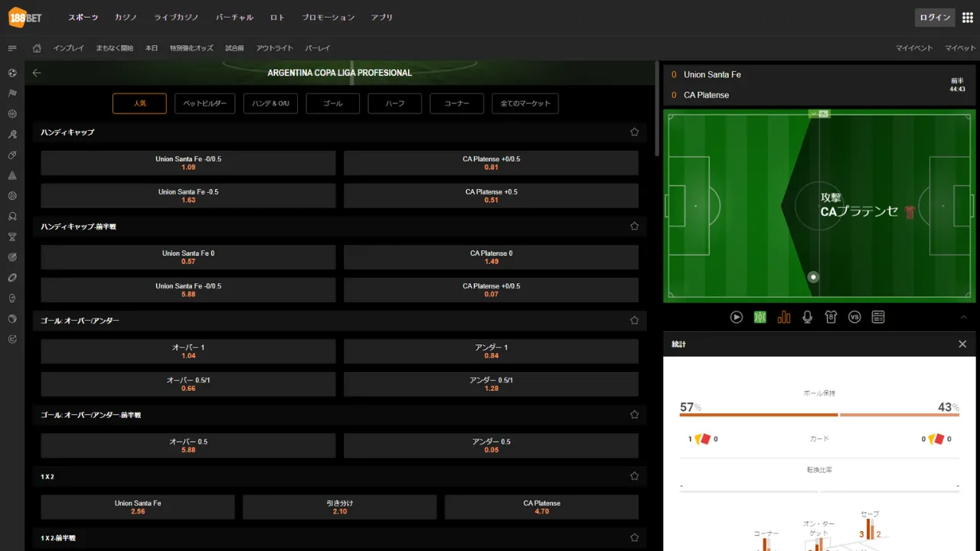The width and height of the screenshot is (980, 551).
Task: Open the league table standings icon
Action: click(878, 317)
